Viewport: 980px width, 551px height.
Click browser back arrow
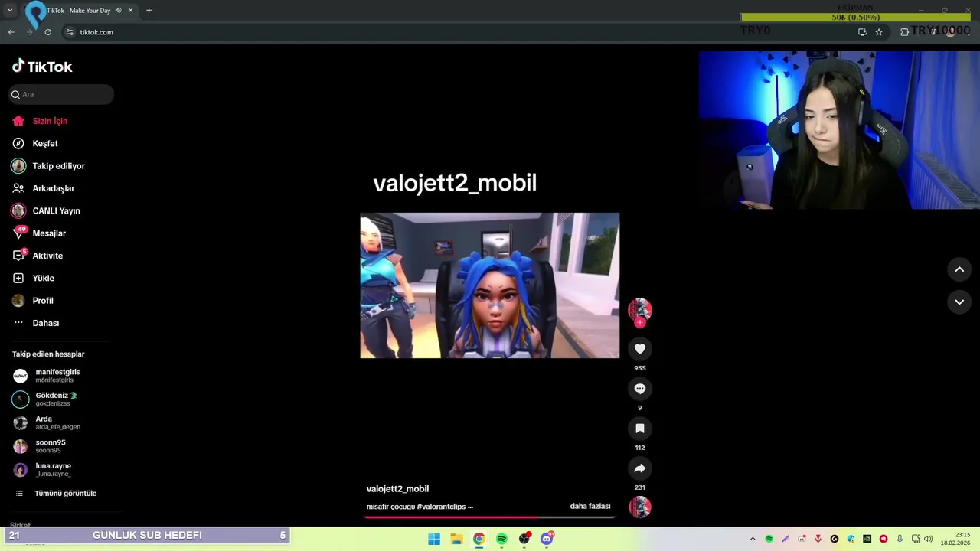point(11,32)
